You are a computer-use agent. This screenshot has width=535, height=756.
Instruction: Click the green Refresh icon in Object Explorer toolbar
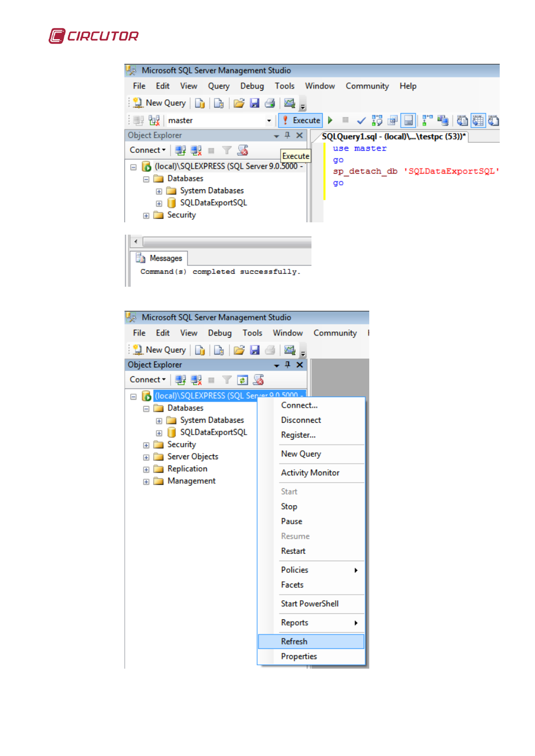pyautogui.click(x=243, y=380)
